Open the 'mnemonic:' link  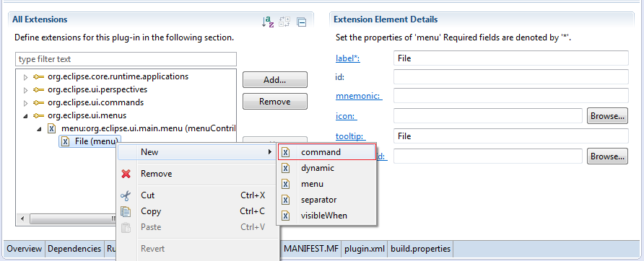point(359,96)
